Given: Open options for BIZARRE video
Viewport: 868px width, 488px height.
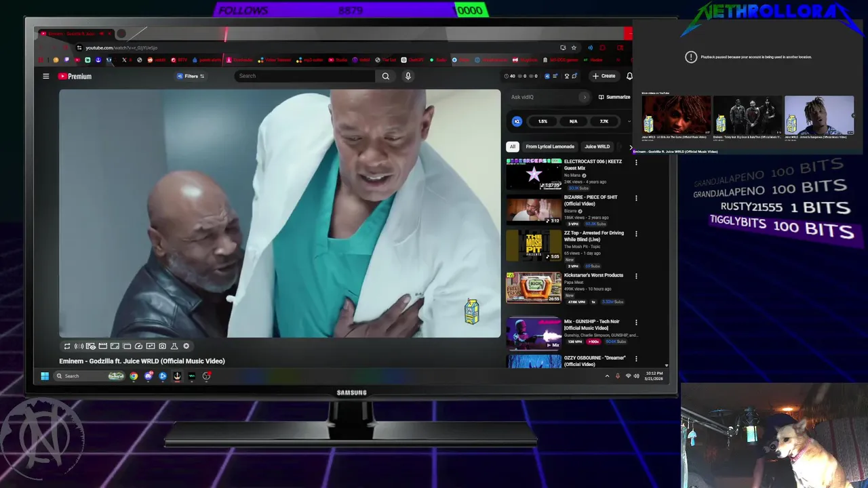Looking at the screenshot, I should 636,198.
